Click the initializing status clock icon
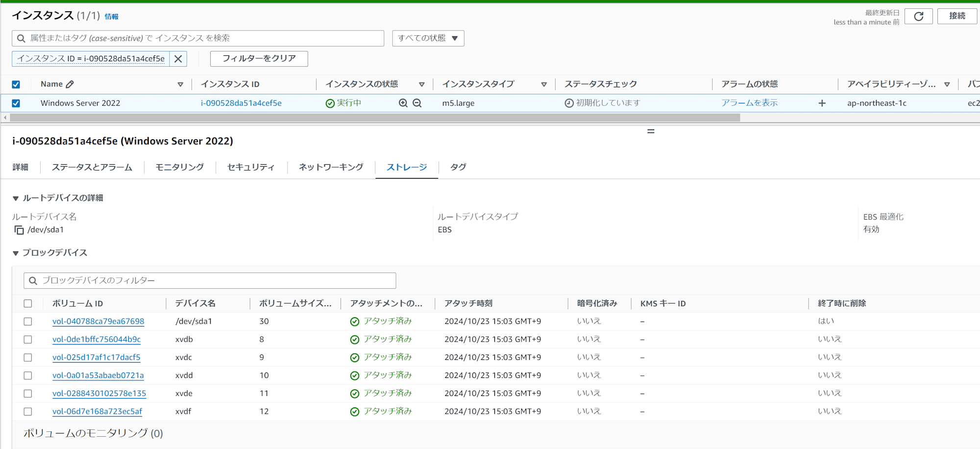This screenshot has width=980, height=449. [569, 103]
